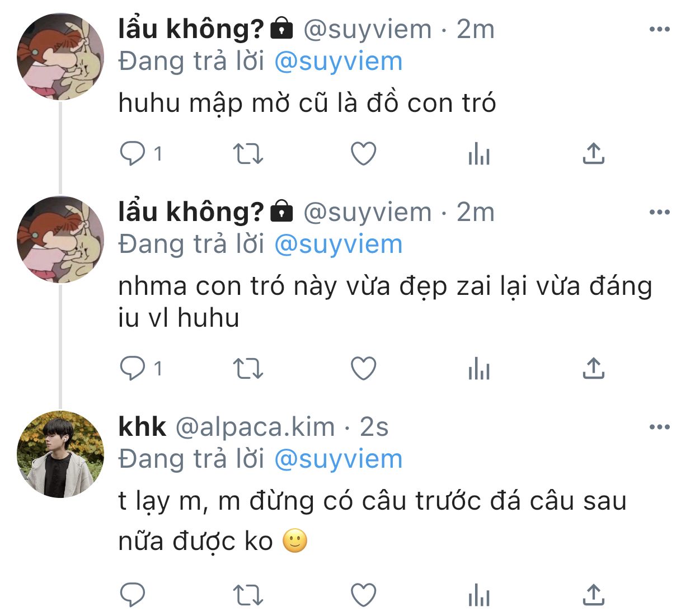The width and height of the screenshot is (695, 616).
Task: Like the 'nhma con tró này' tweet
Action: coord(363,369)
